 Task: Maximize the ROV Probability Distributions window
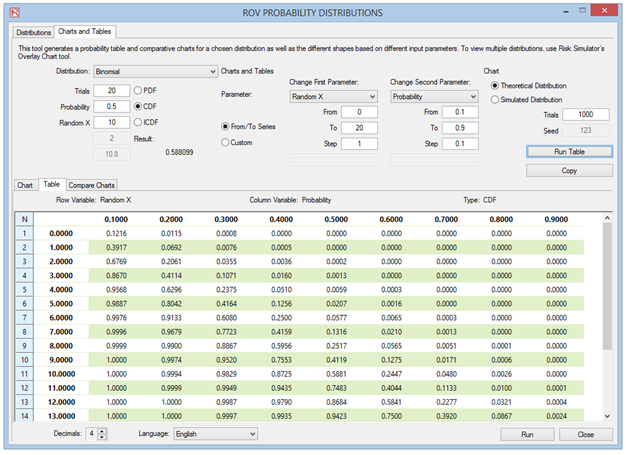tap(583, 10)
